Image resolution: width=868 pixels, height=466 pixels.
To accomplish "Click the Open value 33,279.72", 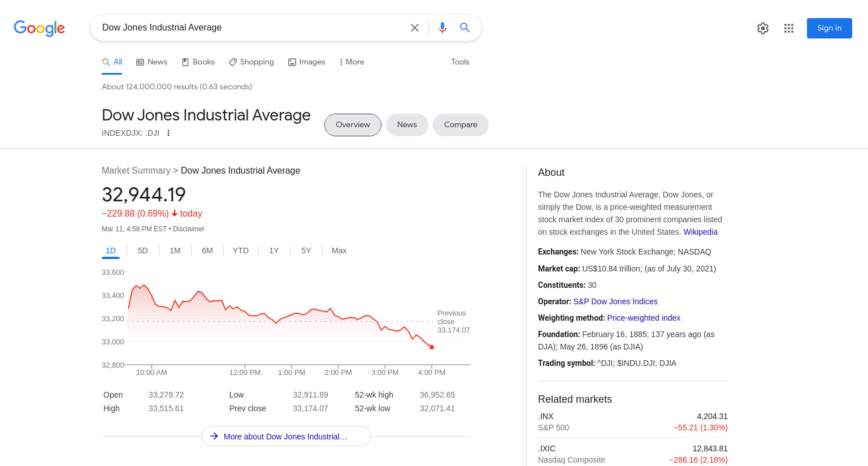I will click(x=166, y=395).
